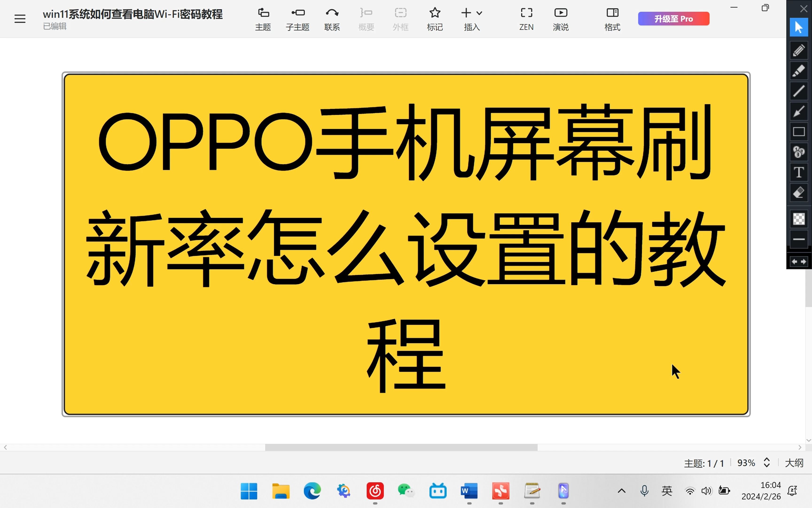812x508 pixels.
Task: Switch to XMind red taskbar icon
Action: click(501, 491)
